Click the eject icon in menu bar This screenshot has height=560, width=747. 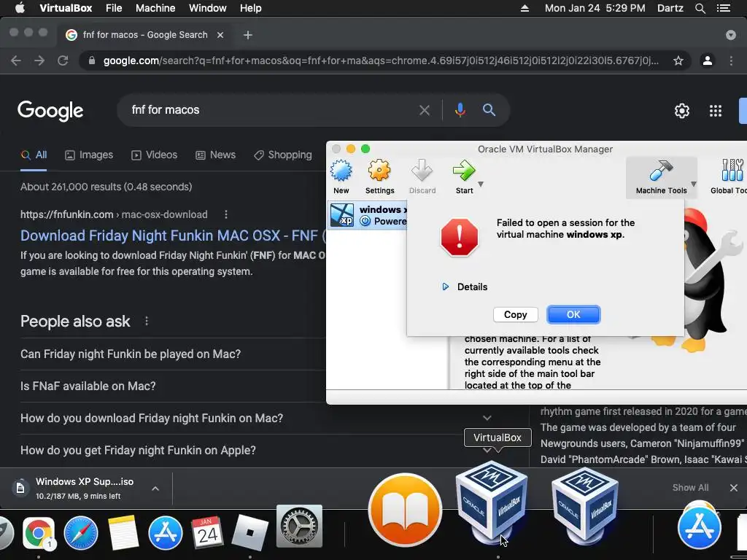point(525,8)
